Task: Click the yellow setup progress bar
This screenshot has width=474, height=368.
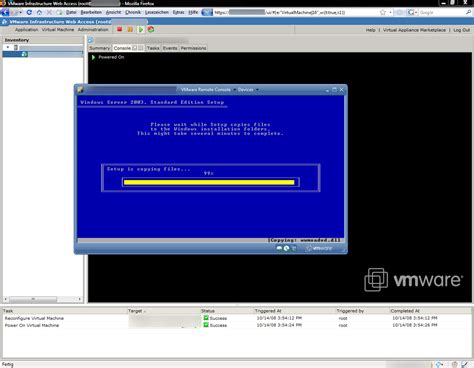Action: (x=209, y=182)
